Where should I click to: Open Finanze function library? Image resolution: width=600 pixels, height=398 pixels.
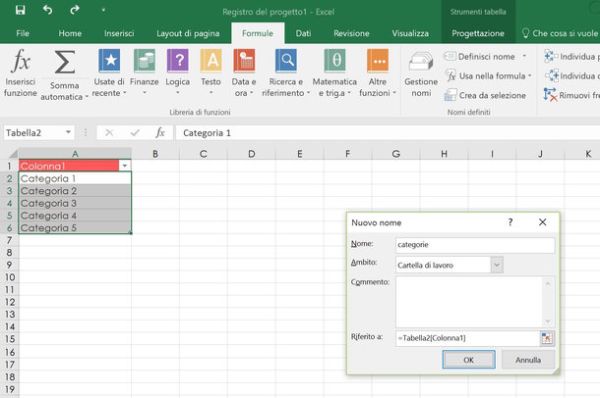point(144,73)
